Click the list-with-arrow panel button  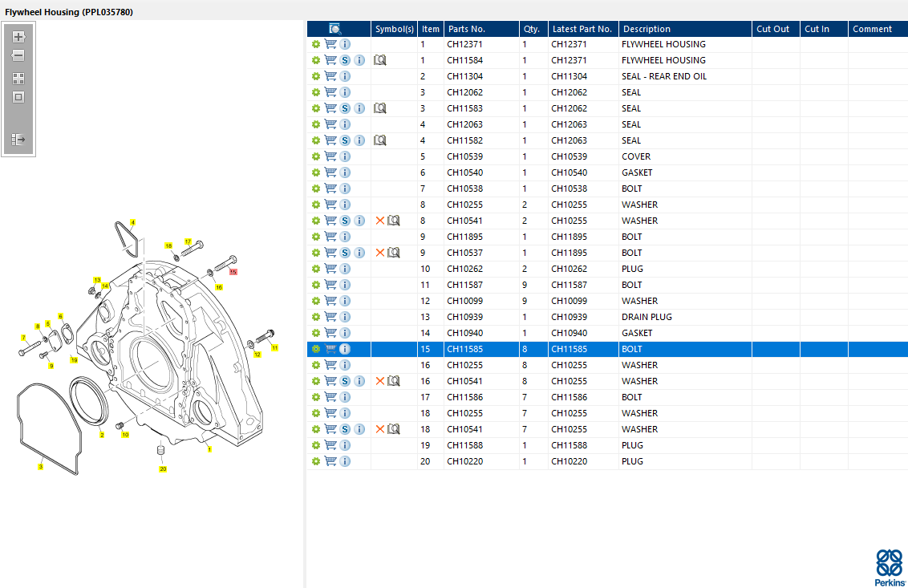[x=18, y=140]
